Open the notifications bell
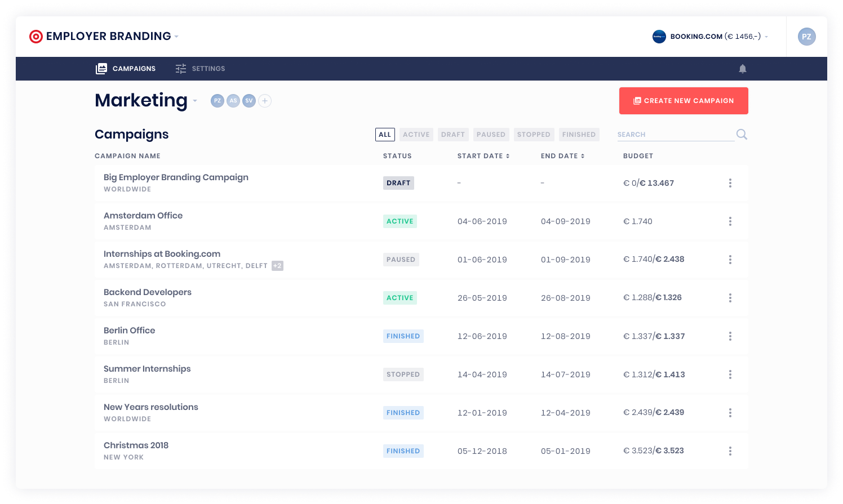 (743, 69)
